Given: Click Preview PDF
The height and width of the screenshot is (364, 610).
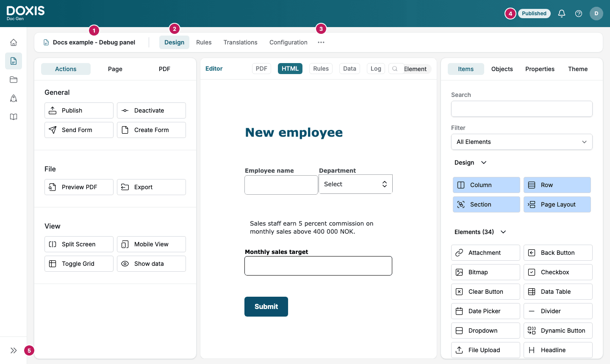Looking at the screenshot, I should pos(79,187).
